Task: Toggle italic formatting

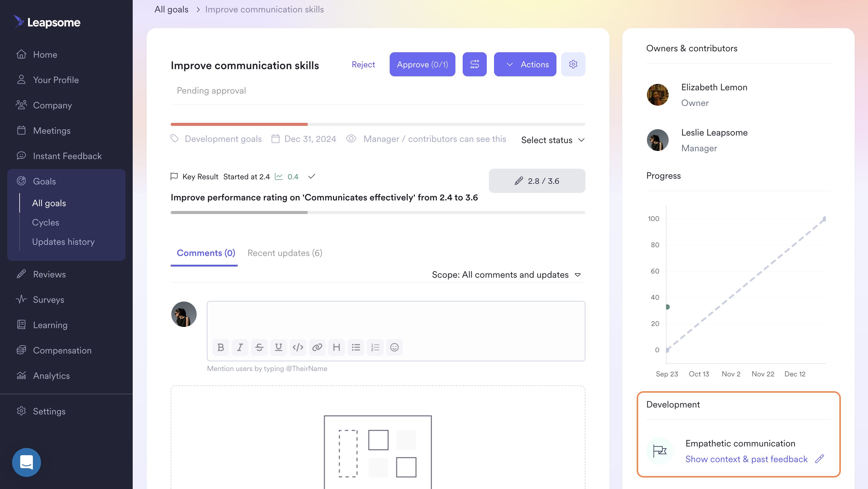Action: (x=240, y=347)
